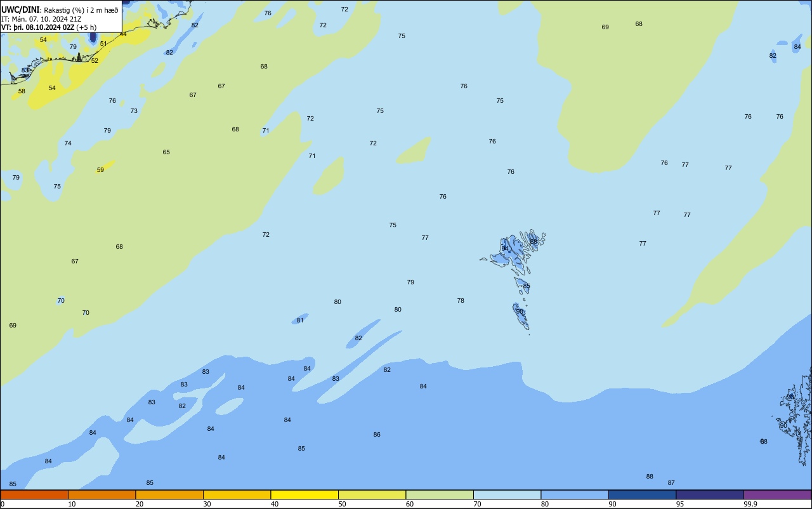Click the 'VT: þri. 08.10.2024 02Z (+5 h)' line

click(49, 27)
